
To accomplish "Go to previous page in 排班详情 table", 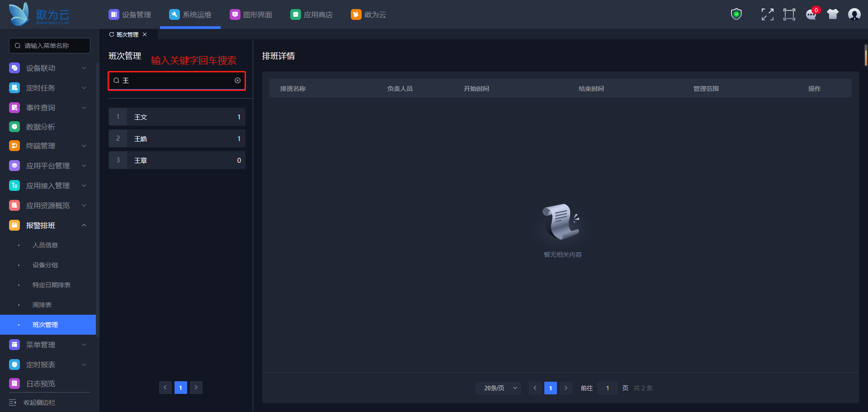I will click(535, 388).
